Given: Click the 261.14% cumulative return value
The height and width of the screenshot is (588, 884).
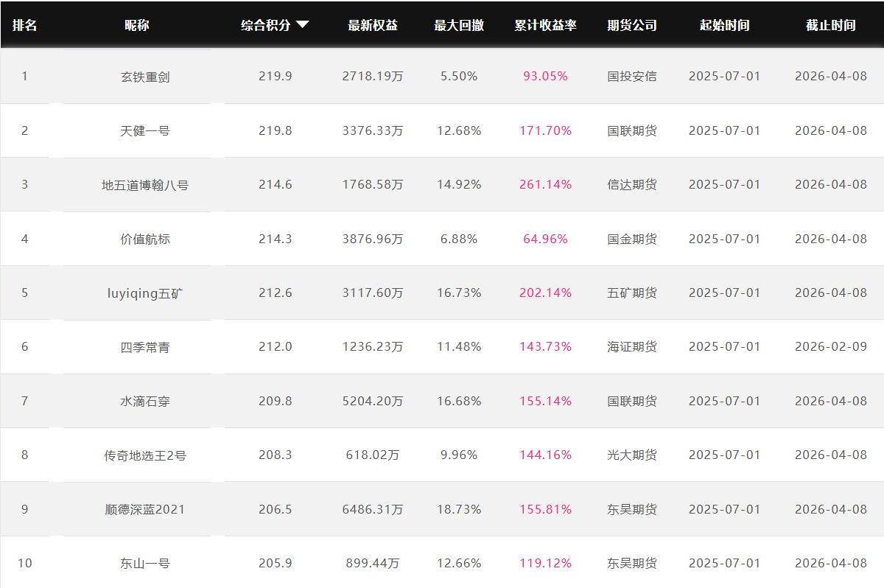Looking at the screenshot, I should 545,185.
